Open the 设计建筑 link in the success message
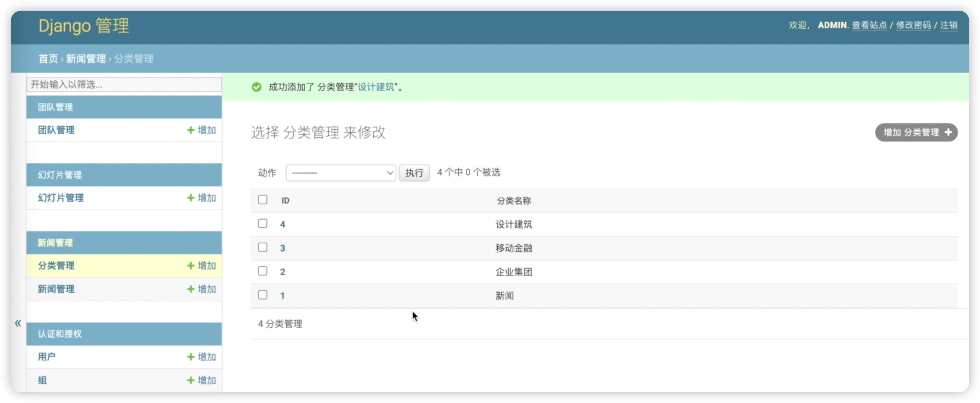 coord(376,87)
